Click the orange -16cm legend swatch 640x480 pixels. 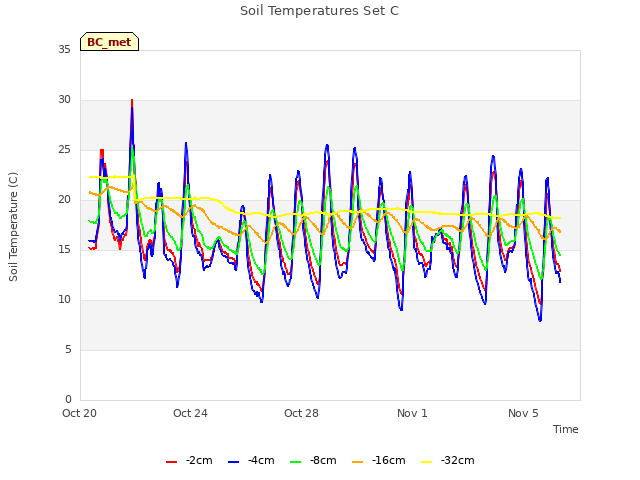pyautogui.click(x=358, y=462)
